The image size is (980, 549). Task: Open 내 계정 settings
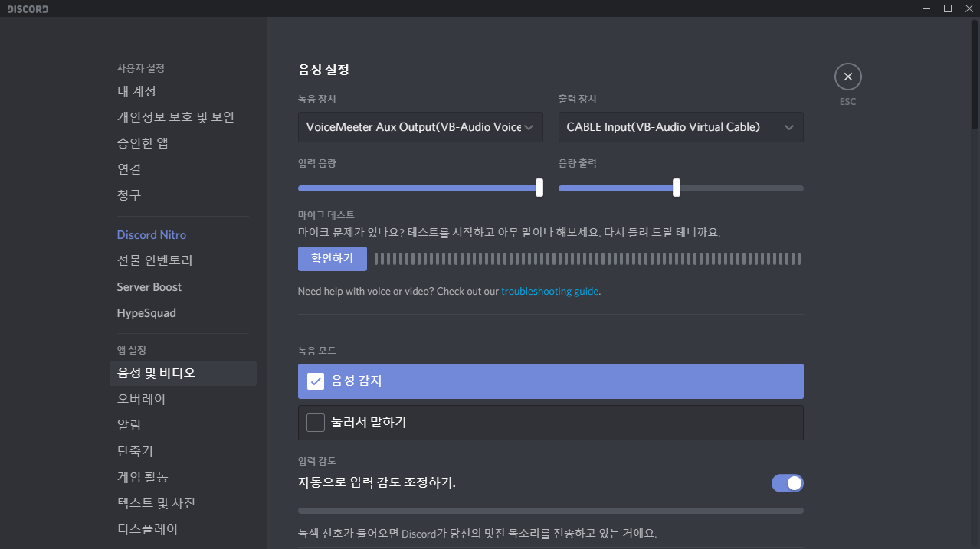pos(182,91)
